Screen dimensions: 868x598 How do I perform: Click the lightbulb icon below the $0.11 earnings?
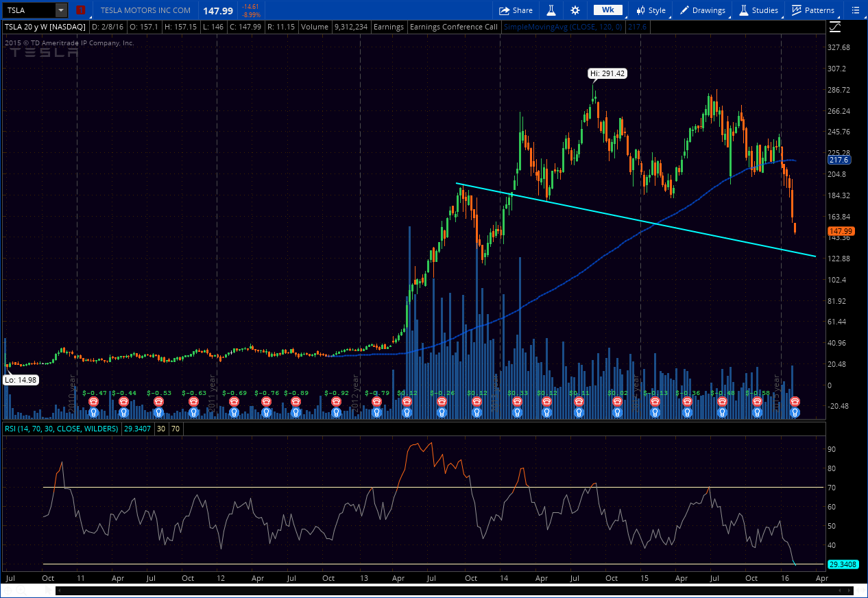[x=579, y=413]
